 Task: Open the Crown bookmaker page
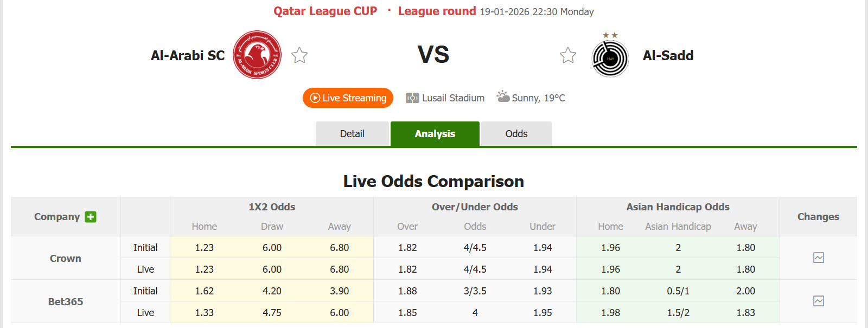click(x=65, y=258)
